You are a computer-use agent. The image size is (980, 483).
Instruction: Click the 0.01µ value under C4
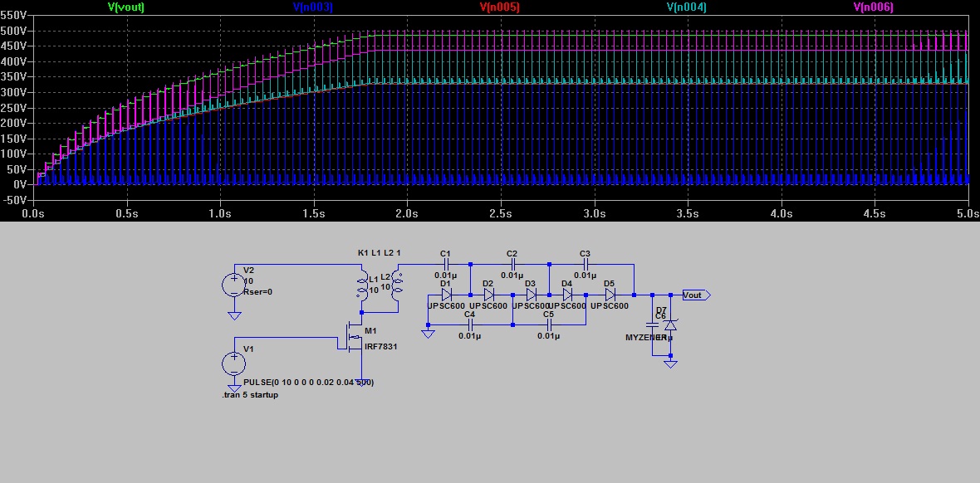470,336
